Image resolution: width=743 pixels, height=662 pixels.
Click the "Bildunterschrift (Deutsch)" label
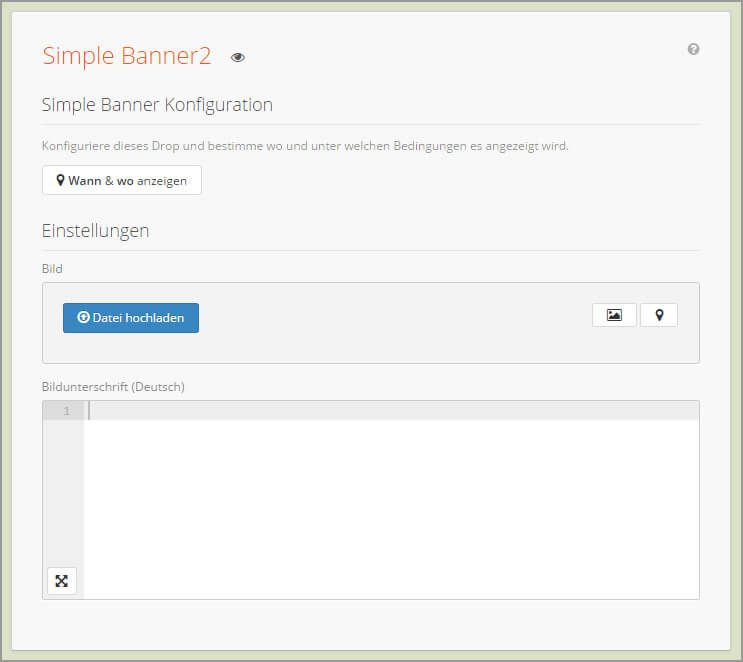[x=113, y=386]
